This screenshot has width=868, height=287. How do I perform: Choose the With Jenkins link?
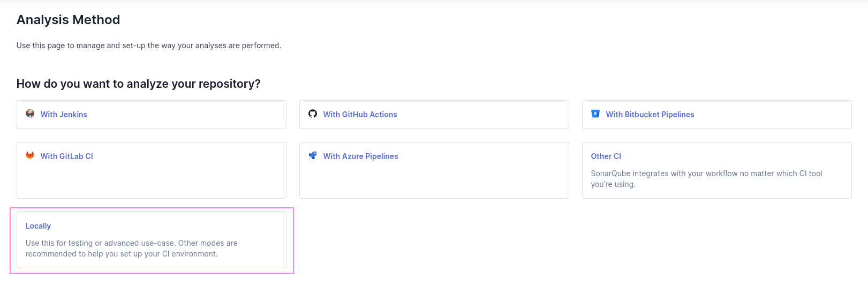pos(64,115)
